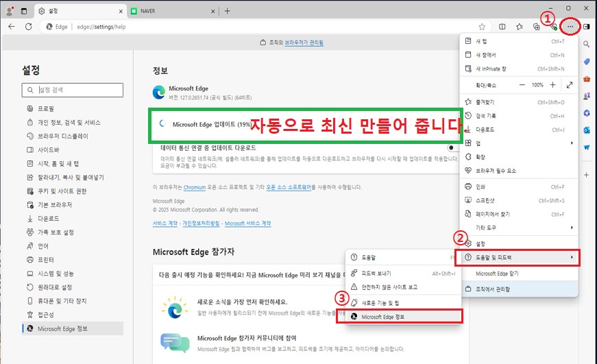
Task: Close the 설정 tab
Action: (x=121, y=12)
